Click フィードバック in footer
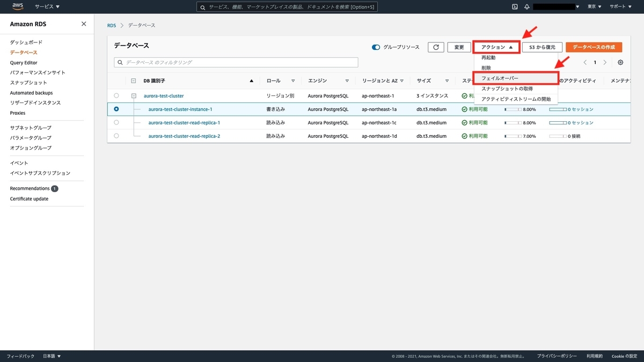The image size is (644, 362). [20, 356]
